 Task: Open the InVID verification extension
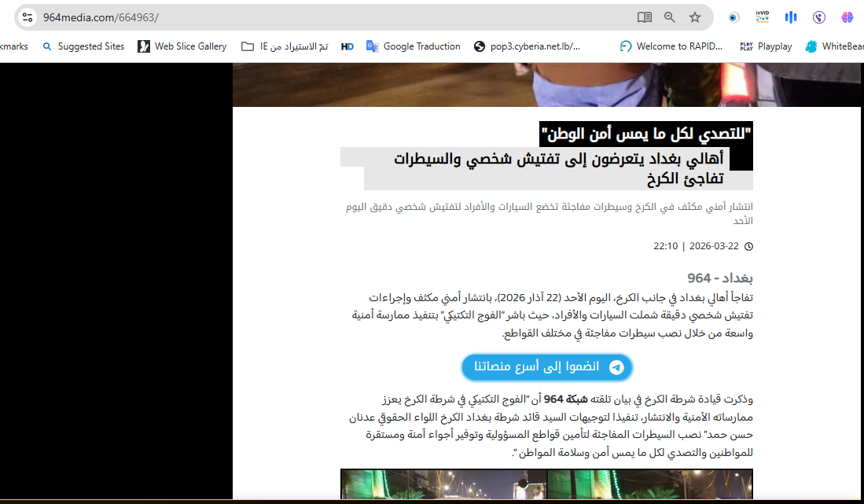(x=762, y=17)
